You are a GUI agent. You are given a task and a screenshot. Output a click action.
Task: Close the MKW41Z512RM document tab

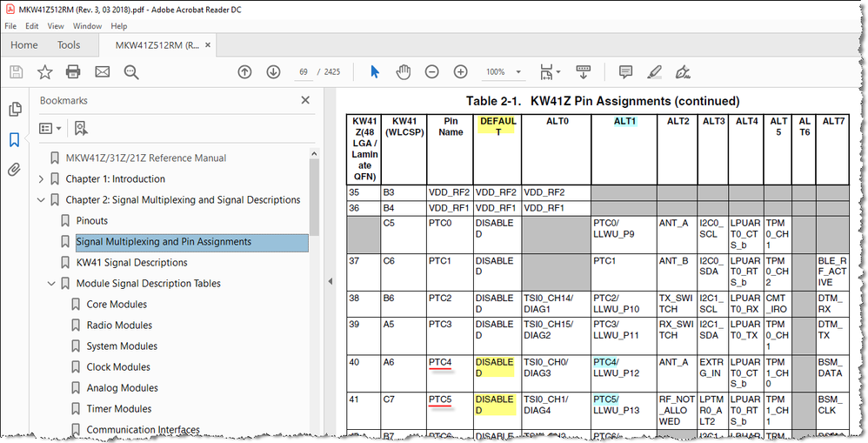pos(208,45)
